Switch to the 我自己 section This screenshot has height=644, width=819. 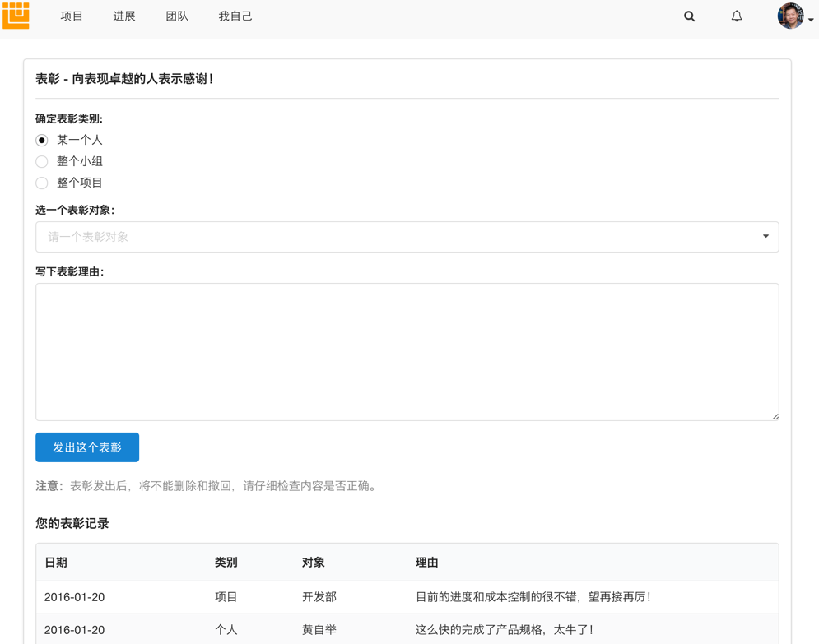[235, 16]
